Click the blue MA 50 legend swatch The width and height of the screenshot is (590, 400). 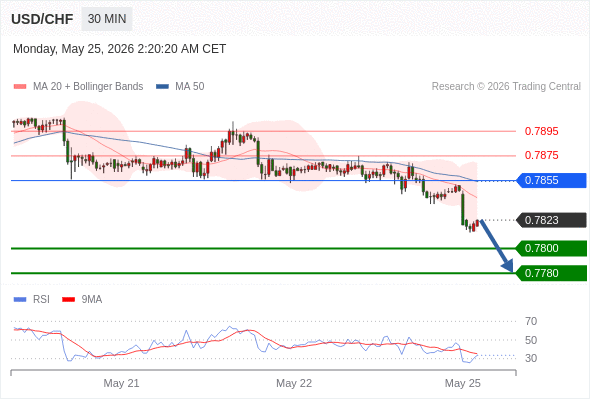point(162,87)
